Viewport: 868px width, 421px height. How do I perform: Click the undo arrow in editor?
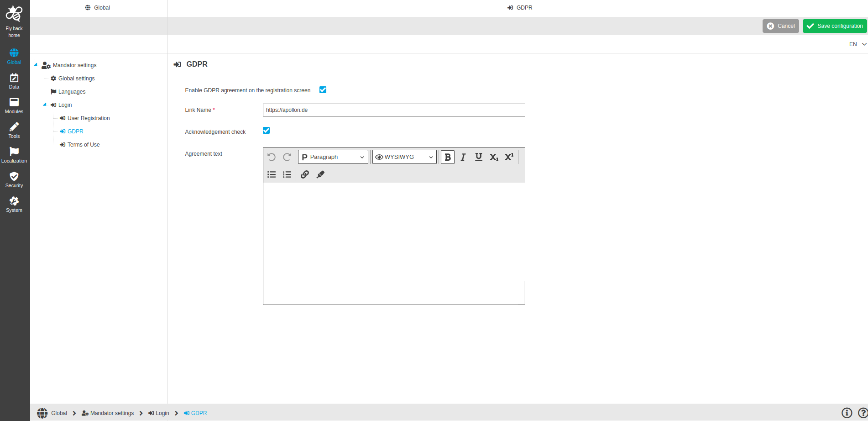pos(272,157)
